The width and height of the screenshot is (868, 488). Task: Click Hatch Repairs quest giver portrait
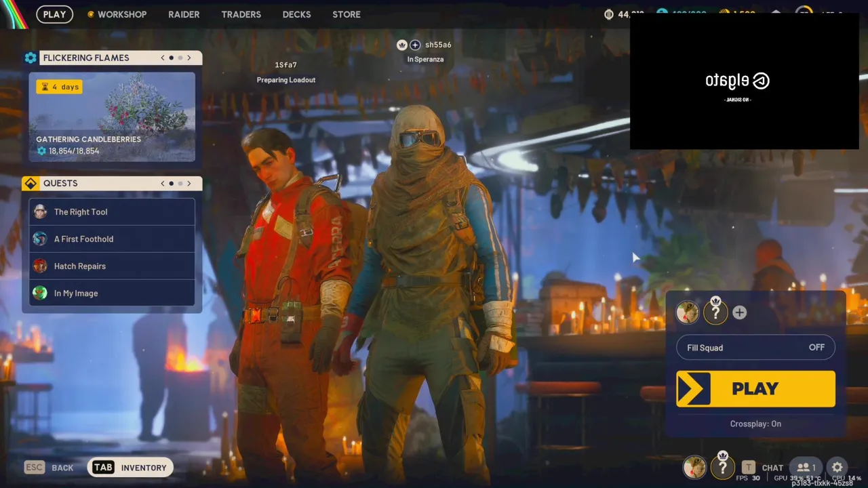point(40,266)
